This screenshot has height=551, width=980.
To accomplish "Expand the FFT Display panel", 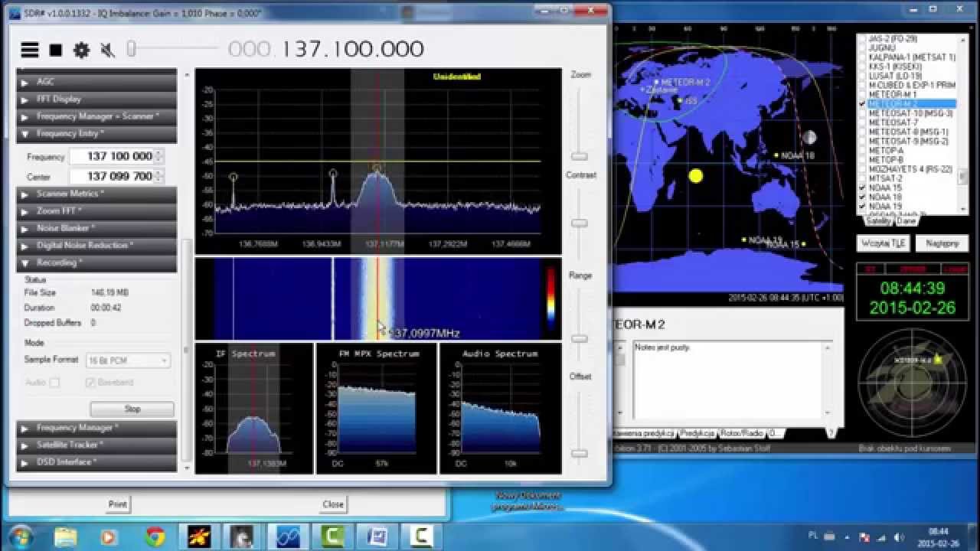I will pyautogui.click(x=96, y=99).
